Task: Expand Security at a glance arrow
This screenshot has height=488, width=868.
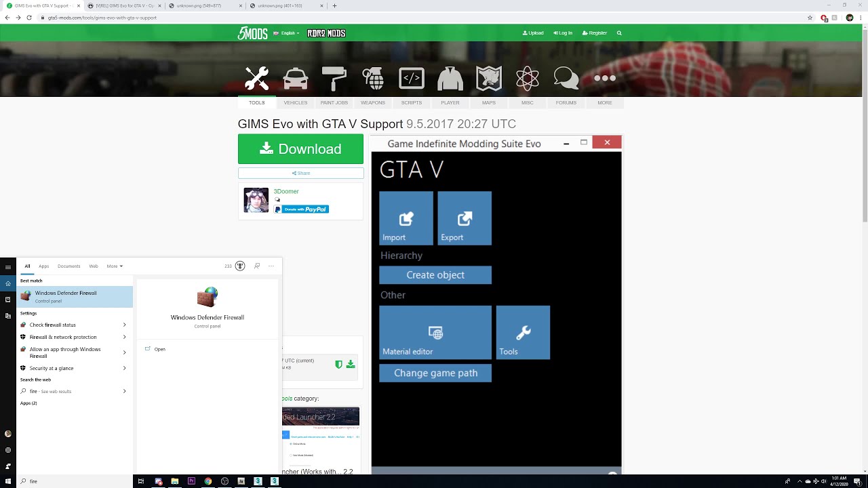Action: 125,368
